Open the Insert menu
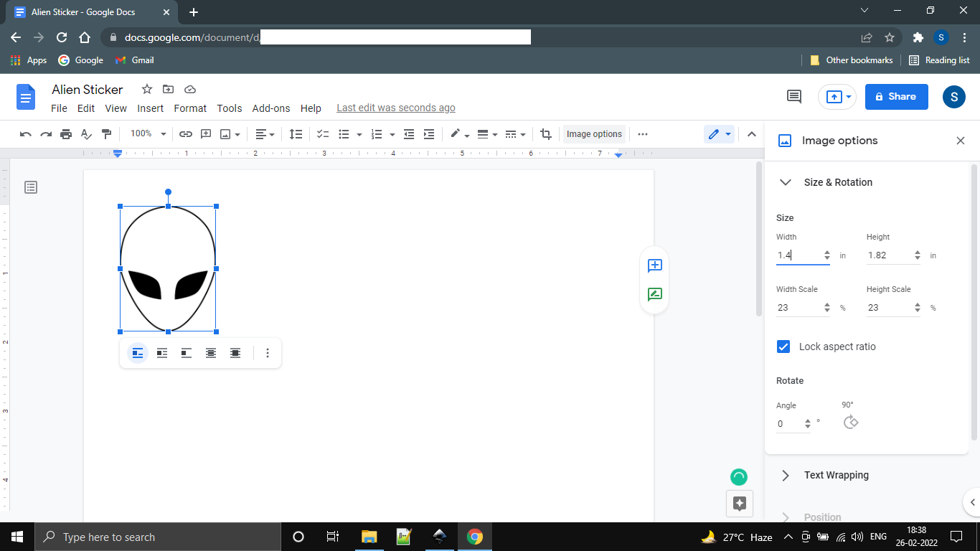 (x=150, y=108)
